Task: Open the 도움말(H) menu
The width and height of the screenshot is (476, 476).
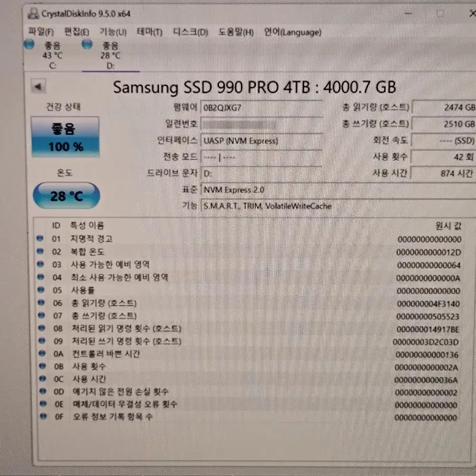Action: coord(236,32)
